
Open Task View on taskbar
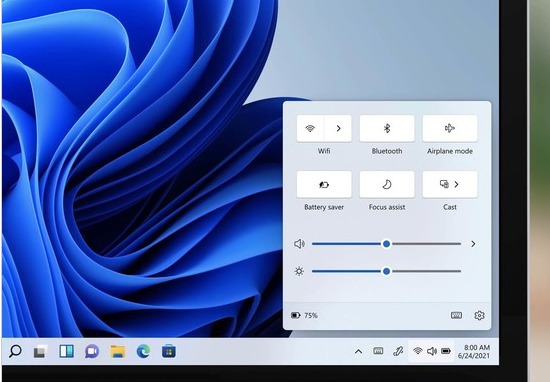point(40,351)
